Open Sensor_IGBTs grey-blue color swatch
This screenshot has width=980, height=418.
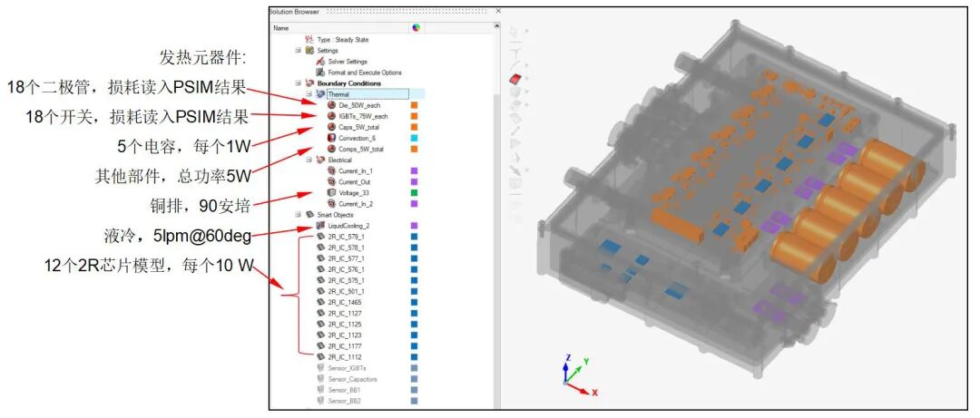pyautogui.click(x=414, y=368)
